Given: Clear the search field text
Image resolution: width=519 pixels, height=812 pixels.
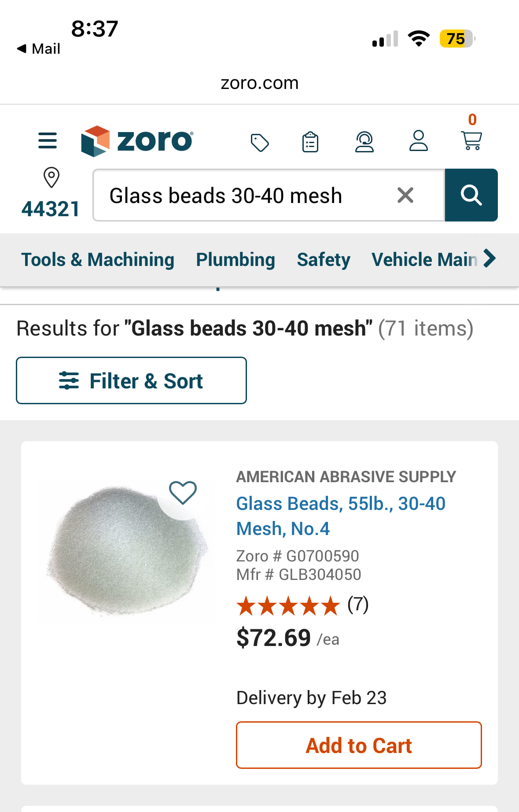Looking at the screenshot, I should pos(405,195).
